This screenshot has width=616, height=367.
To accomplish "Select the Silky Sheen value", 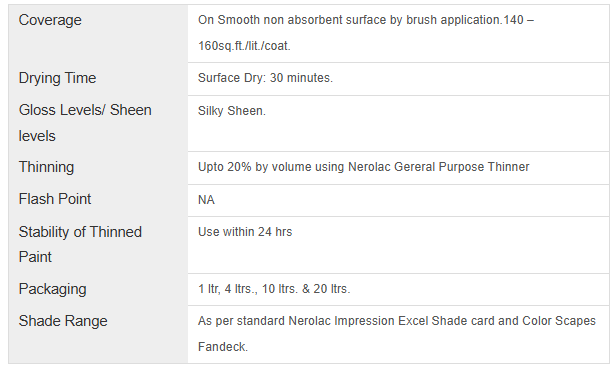I will click(x=232, y=111).
